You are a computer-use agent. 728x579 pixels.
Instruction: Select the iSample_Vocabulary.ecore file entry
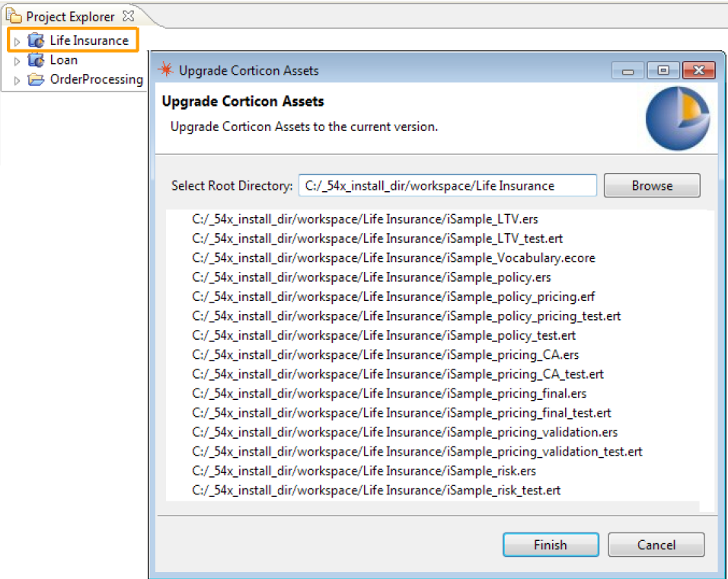coord(393,258)
